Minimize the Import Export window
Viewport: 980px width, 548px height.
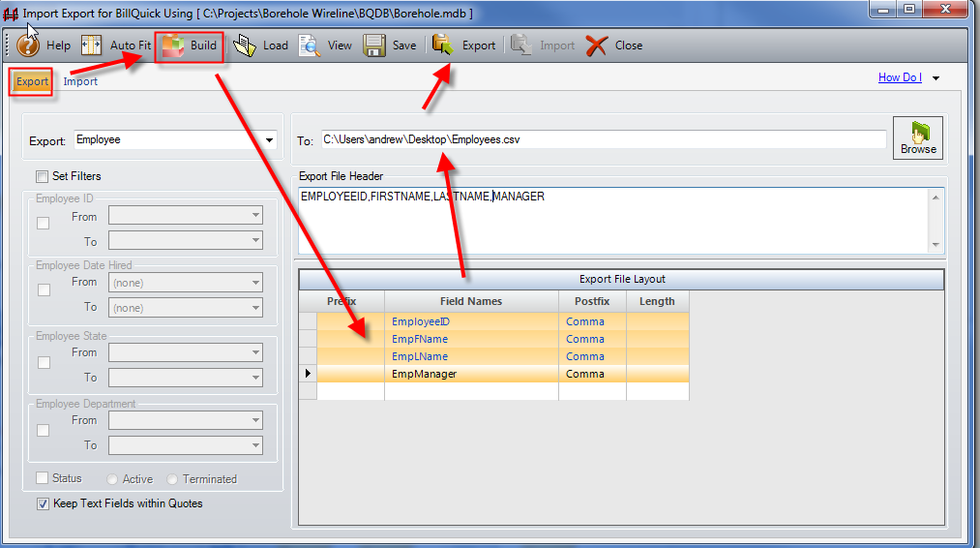(883, 10)
